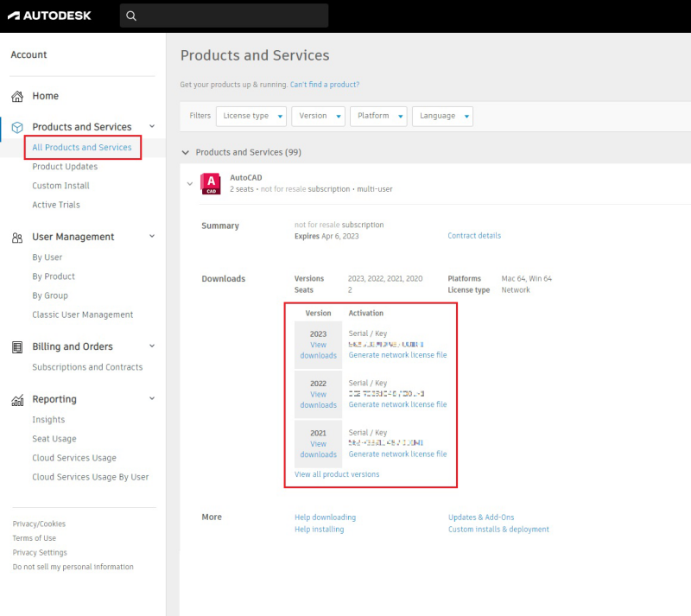Open Custom Install
This screenshot has height=616, width=691.
60,186
